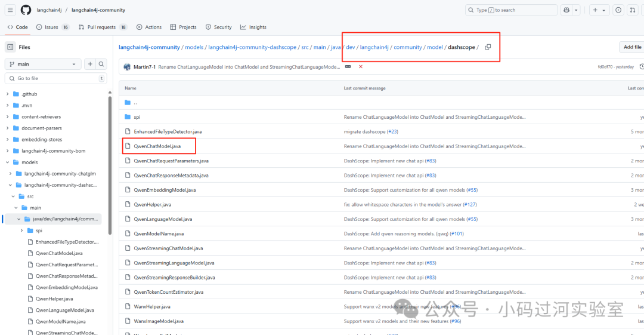Open the parent directory .. row

pyautogui.click(x=135, y=103)
